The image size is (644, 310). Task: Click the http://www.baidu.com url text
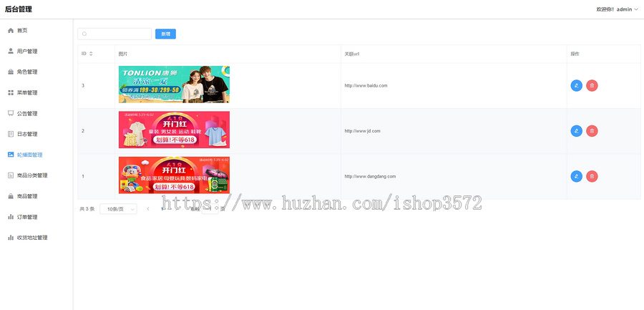point(366,85)
